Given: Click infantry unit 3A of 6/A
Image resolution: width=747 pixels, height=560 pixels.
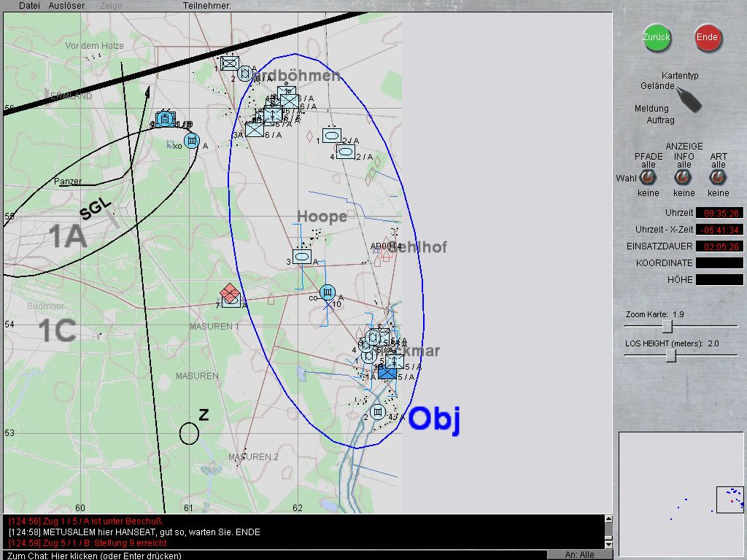Looking at the screenshot, I should coord(254,130).
